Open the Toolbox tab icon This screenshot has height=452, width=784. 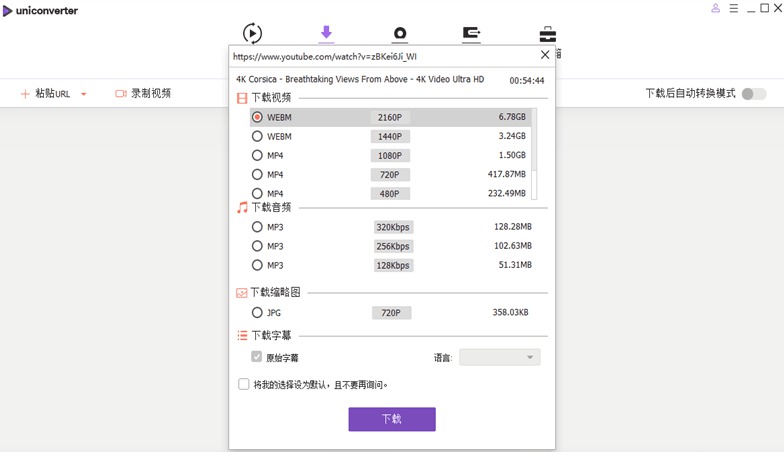548,34
